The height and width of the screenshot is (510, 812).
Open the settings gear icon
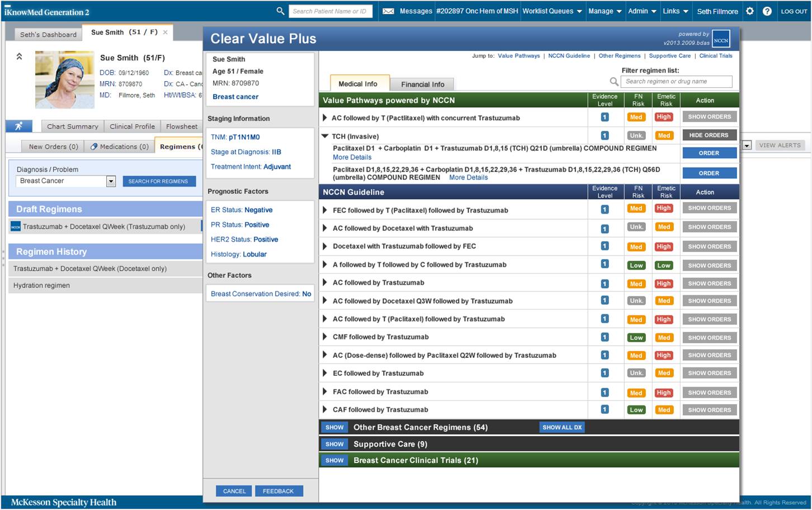[750, 11]
